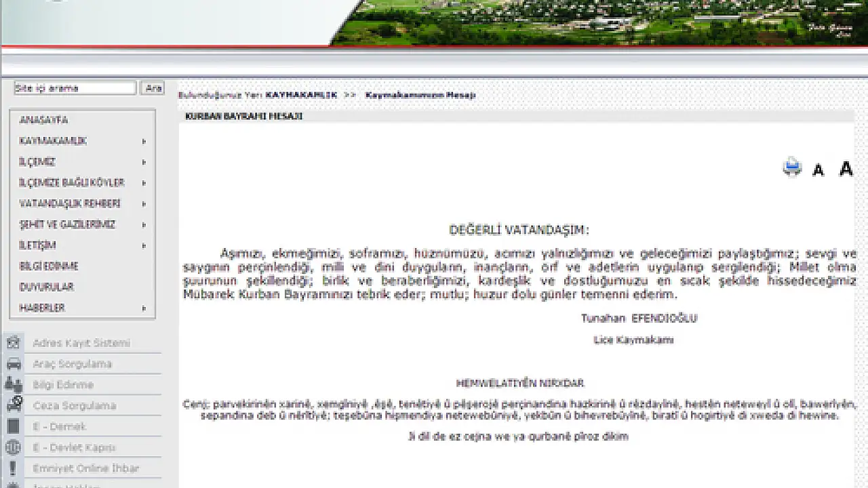Click the larger A font size icon
This screenshot has height=488, width=868.
pyautogui.click(x=846, y=168)
